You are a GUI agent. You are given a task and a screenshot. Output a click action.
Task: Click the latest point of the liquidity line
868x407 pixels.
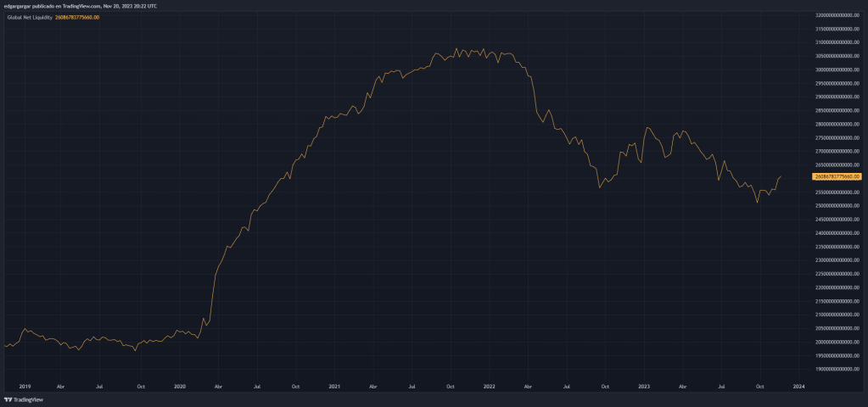(781, 176)
